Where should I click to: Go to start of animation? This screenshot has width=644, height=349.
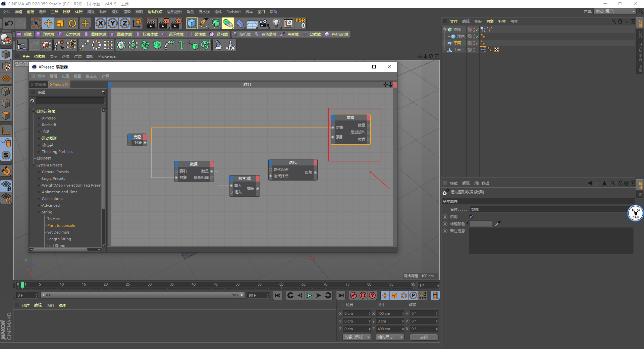pyautogui.click(x=277, y=295)
